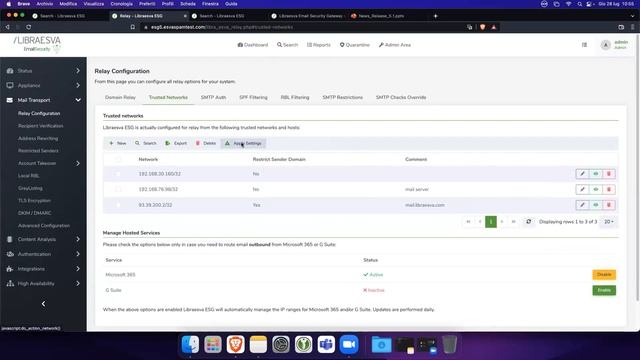Image resolution: width=640 pixels, height=360 pixels.
Task: Export the trusted networks list
Action: pyautogui.click(x=176, y=143)
